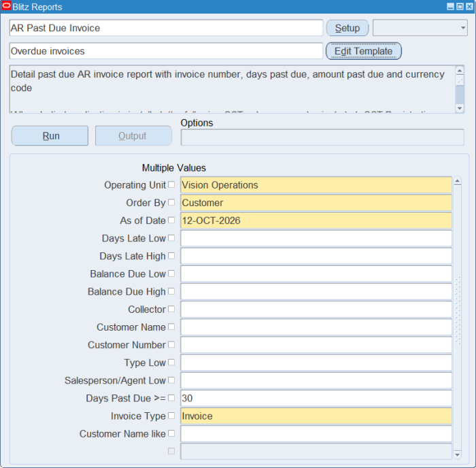Toggle the Salesperson/Agent Low checkbox
Screen dimensions: 476x468
coord(171,380)
